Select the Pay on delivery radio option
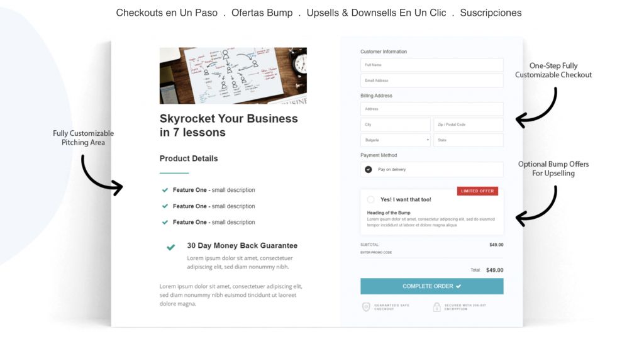The image size is (644, 339). 369,170
